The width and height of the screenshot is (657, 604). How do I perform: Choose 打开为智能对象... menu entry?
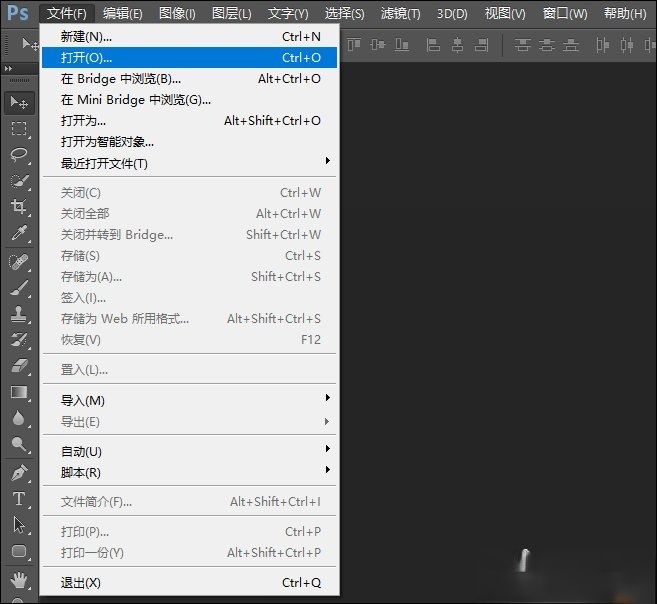coord(189,142)
